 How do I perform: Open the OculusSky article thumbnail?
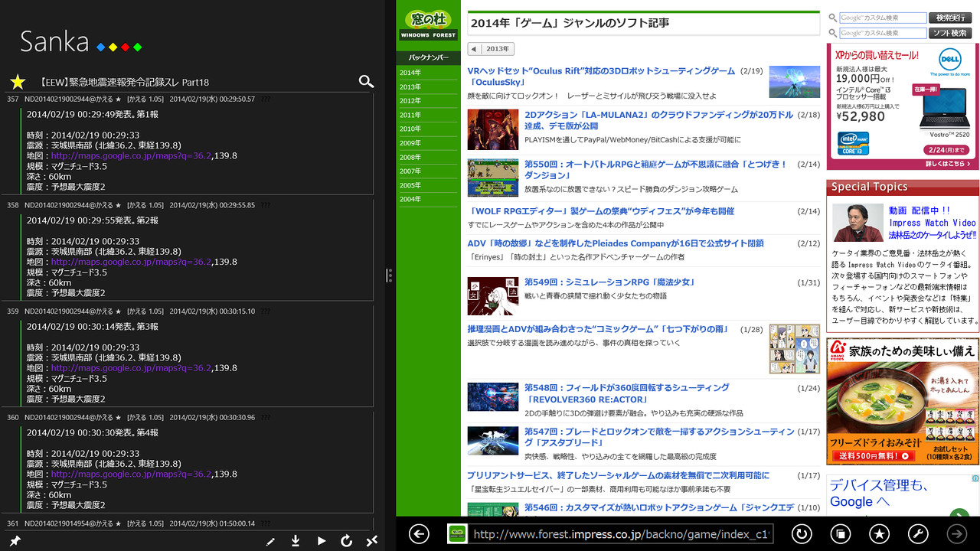click(x=794, y=82)
